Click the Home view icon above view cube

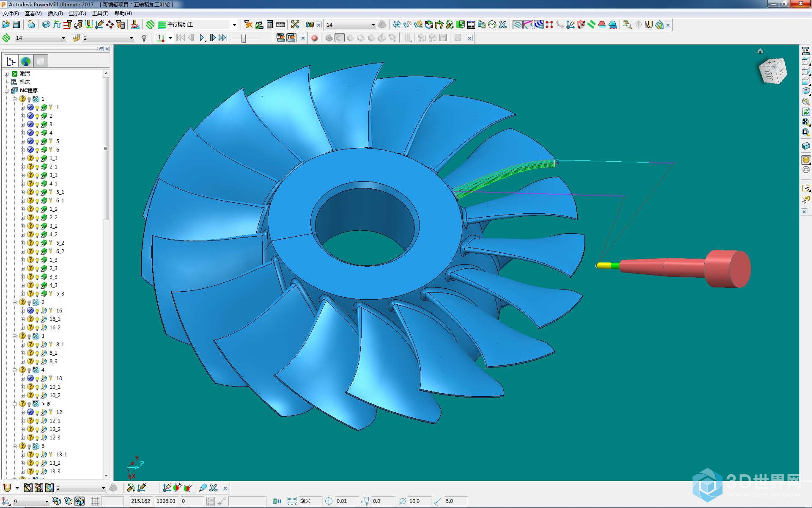coord(760,51)
